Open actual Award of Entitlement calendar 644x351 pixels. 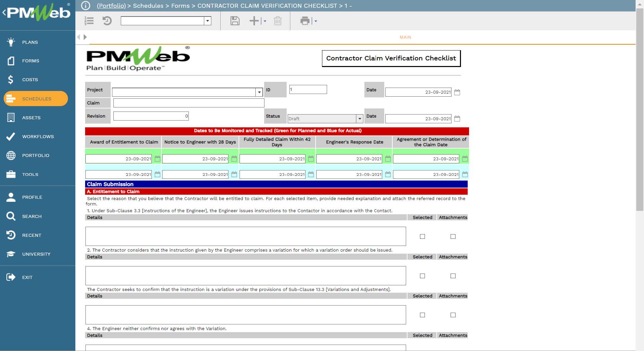157,174
